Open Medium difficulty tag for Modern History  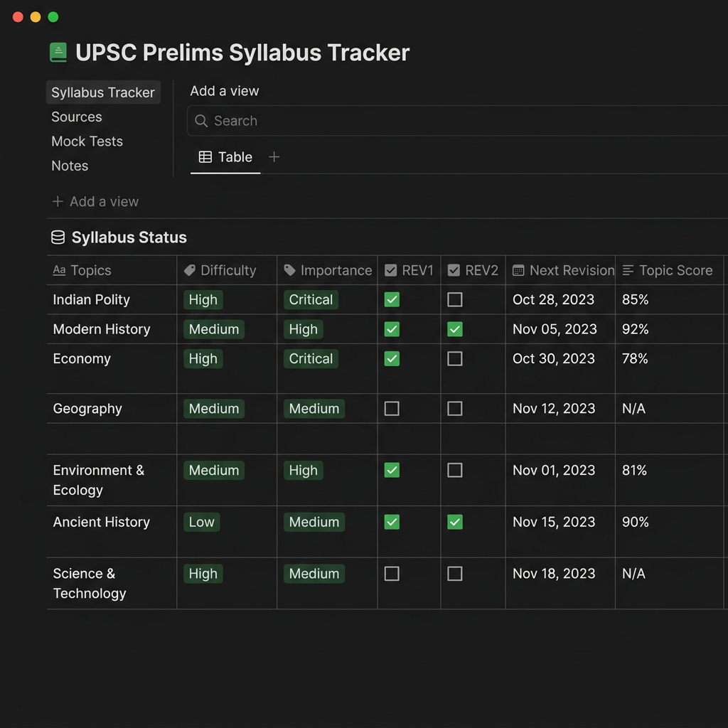pos(214,329)
